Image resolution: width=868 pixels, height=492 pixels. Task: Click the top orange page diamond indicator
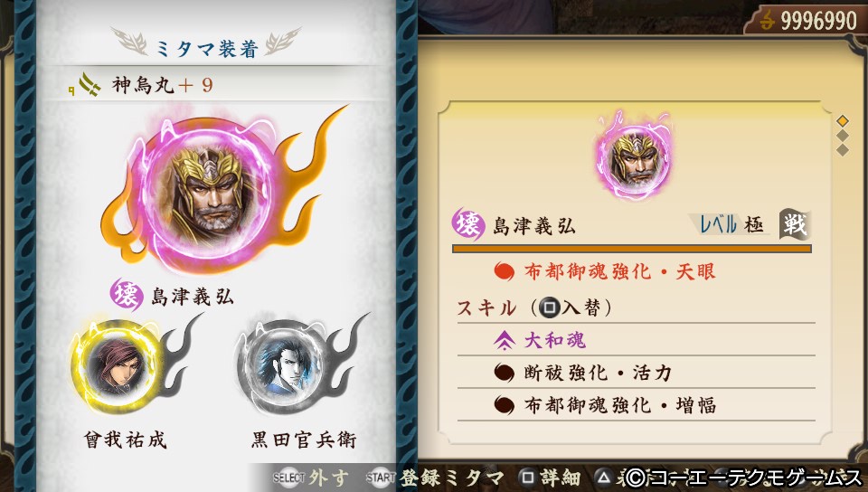[843, 120]
